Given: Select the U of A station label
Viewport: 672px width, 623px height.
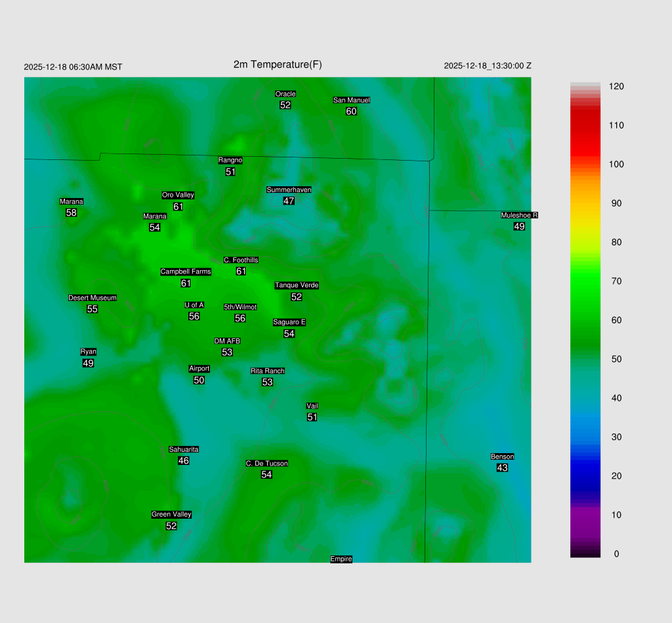Looking at the screenshot, I should (x=194, y=305).
